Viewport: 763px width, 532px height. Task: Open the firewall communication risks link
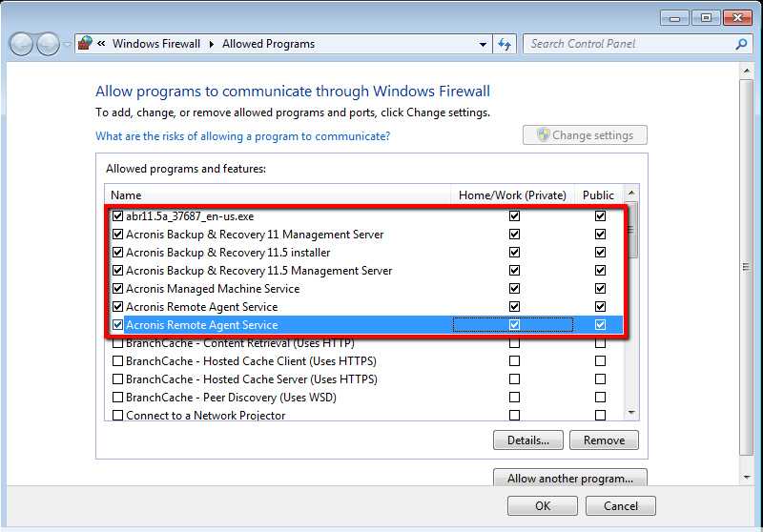tap(243, 136)
